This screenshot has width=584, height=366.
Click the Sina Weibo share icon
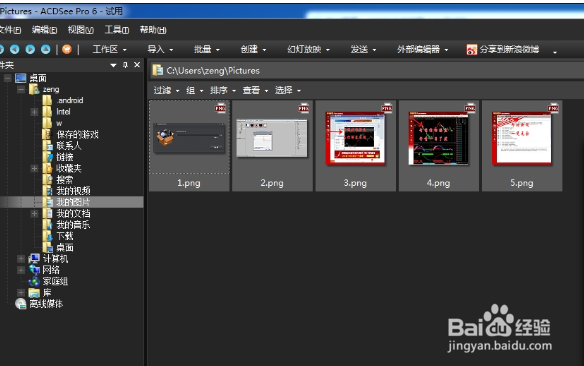pos(472,50)
